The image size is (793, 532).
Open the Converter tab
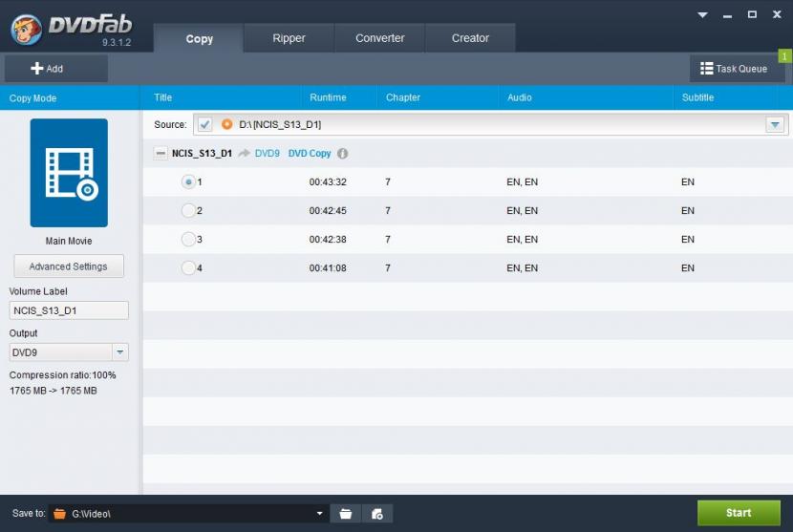pos(379,38)
